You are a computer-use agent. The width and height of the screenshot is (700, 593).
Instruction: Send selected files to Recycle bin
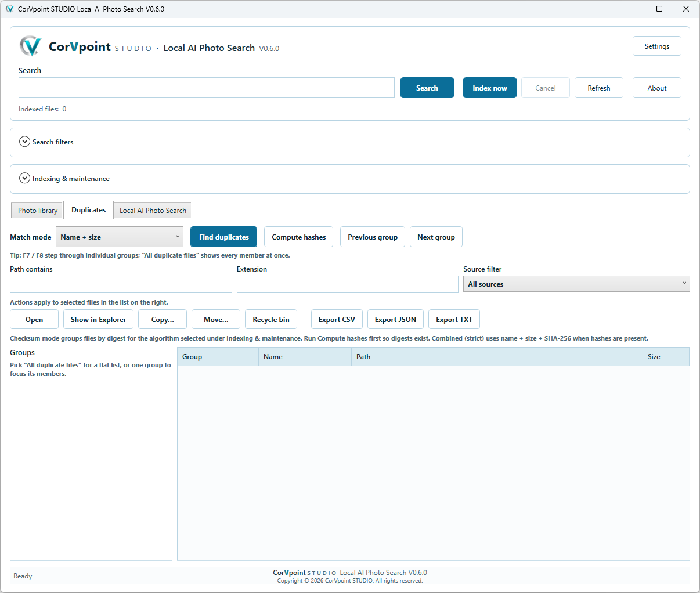271,319
